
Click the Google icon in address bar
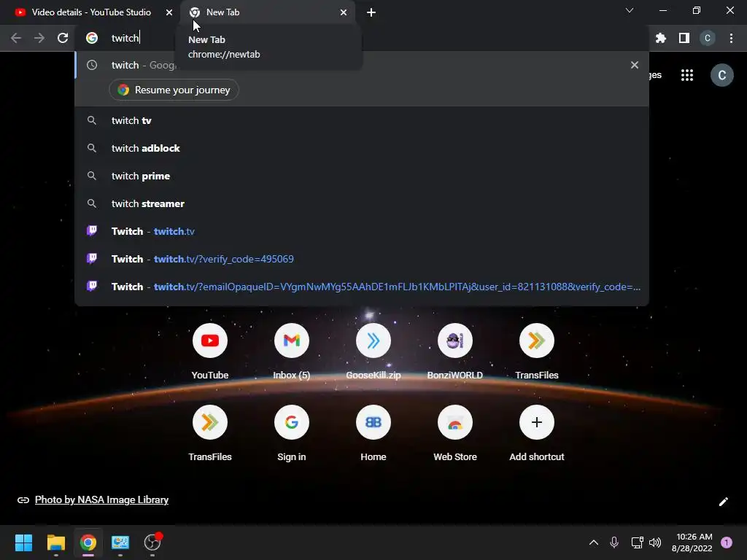92,38
